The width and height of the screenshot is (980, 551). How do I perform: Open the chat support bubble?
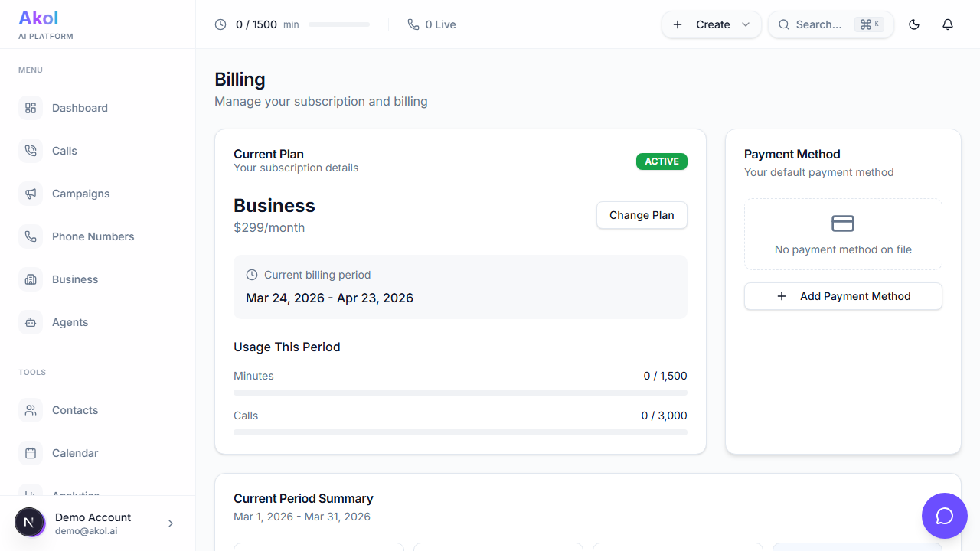pos(945,516)
